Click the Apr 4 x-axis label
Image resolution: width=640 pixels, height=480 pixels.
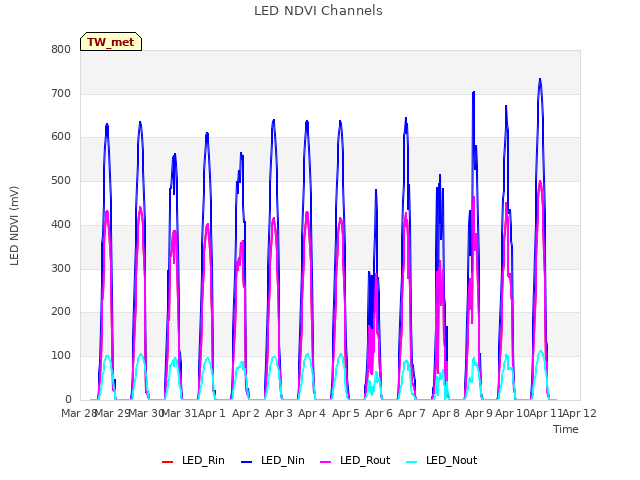pyautogui.click(x=312, y=413)
